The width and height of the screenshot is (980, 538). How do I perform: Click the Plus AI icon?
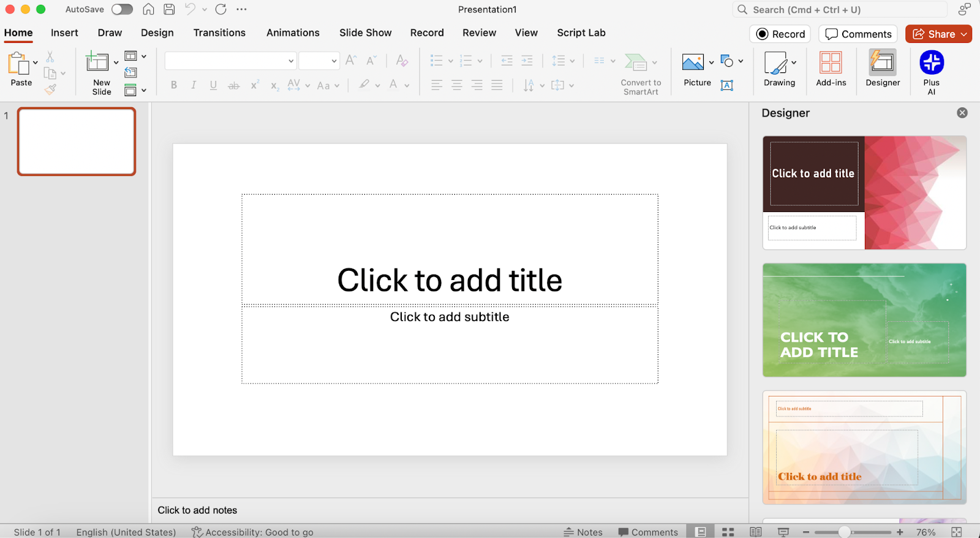tap(931, 63)
